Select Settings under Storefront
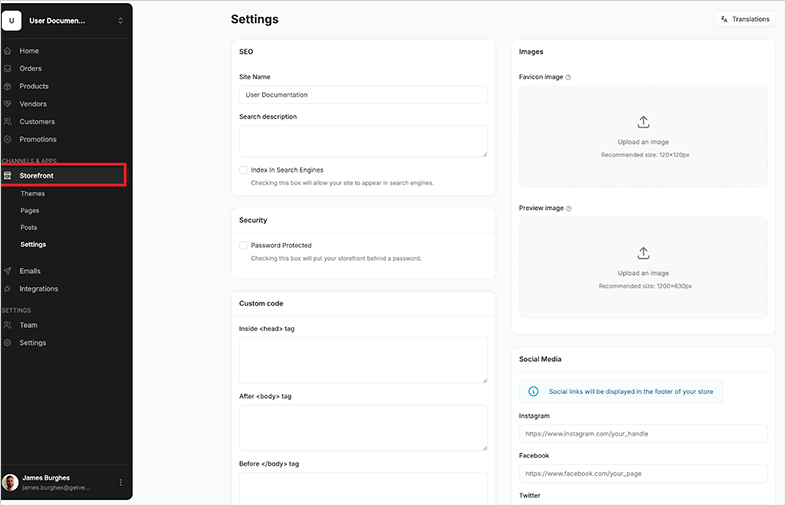Image resolution: width=786 pixels, height=506 pixels. pos(33,244)
